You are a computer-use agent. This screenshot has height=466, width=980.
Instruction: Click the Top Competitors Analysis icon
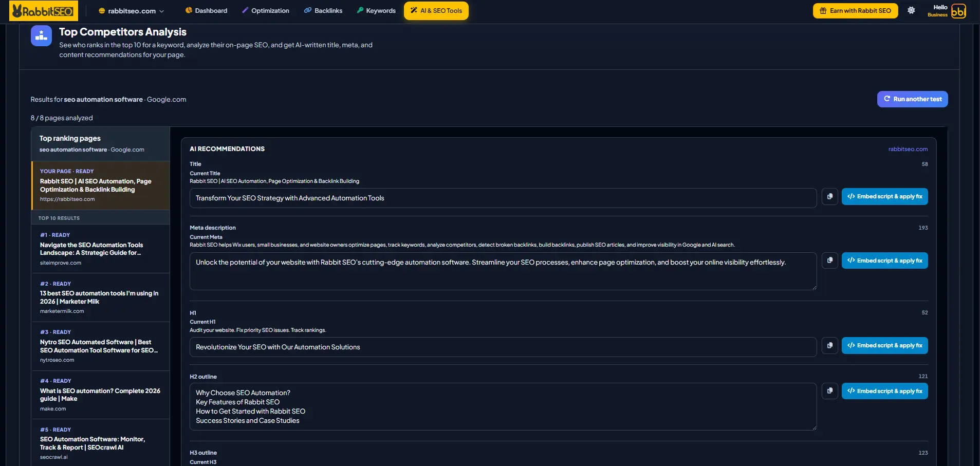pyautogui.click(x=41, y=36)
